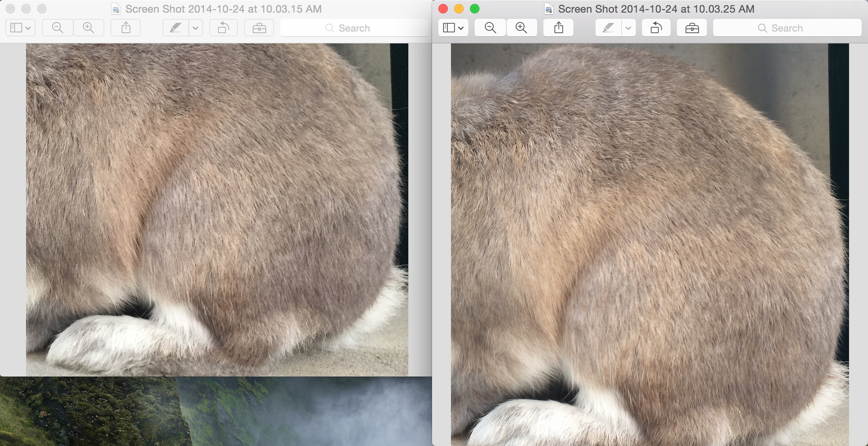Rotate image in the 10.03.15 AM window
Screen dimensions: 868x446
point(224,28)
